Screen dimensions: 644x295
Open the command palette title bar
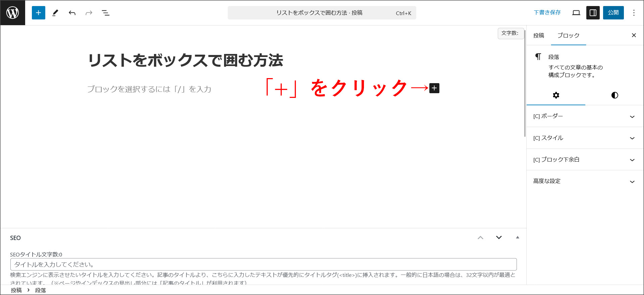[322, 13]
